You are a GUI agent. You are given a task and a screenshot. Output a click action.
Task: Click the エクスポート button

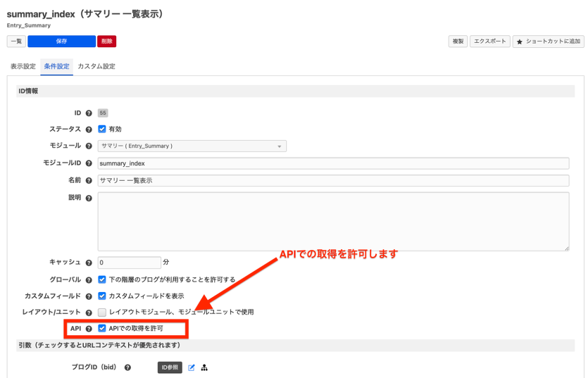point(490,42)
